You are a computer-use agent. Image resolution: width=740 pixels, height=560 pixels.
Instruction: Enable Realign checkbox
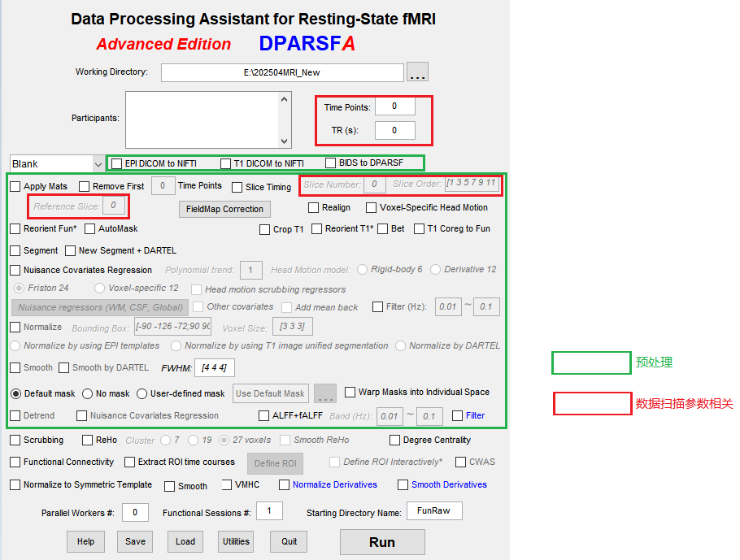[x=313, y=207]
